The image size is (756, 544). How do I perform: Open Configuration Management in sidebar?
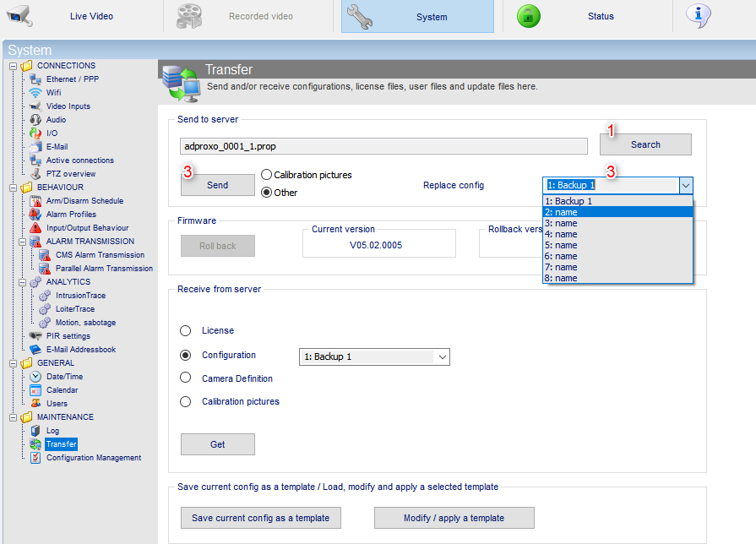(94, 458)
